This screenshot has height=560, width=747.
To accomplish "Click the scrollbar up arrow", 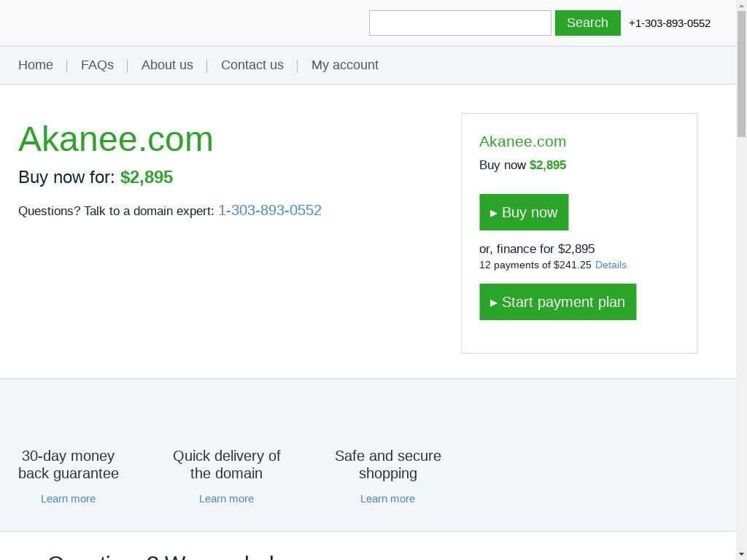I will coord(741,5).
